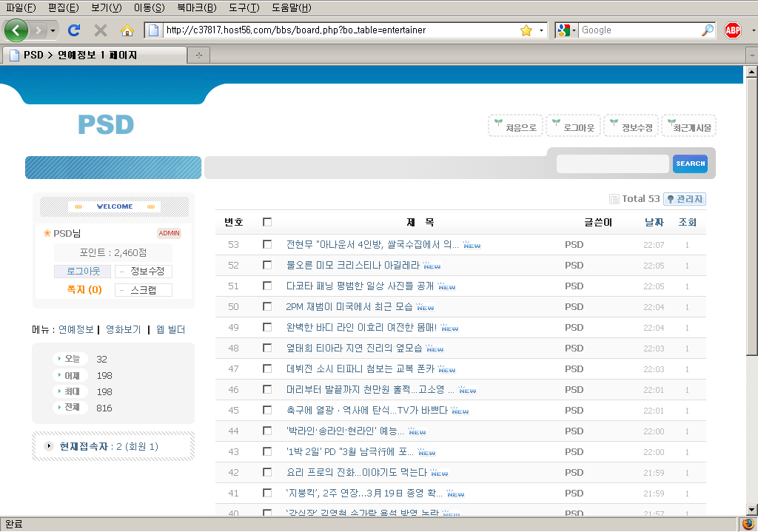Screen dimensions: 758x532
Task: Click the magnifier icon in the Google search box
Action: tap(708, 30)
